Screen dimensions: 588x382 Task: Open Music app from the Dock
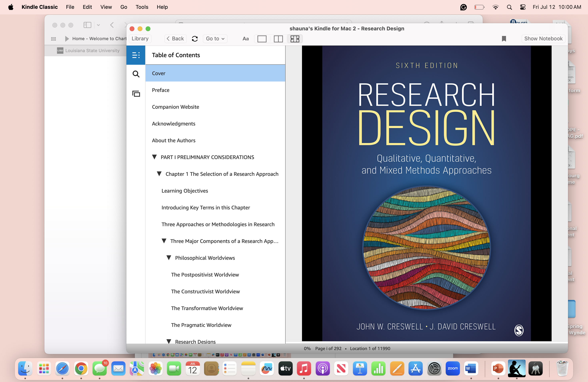click(304, 369)
